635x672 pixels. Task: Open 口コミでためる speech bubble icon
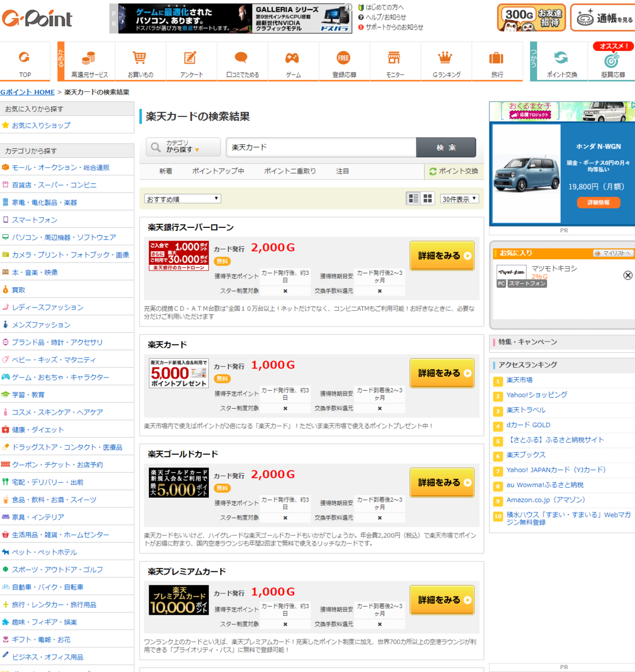click(x=241, y=57)
